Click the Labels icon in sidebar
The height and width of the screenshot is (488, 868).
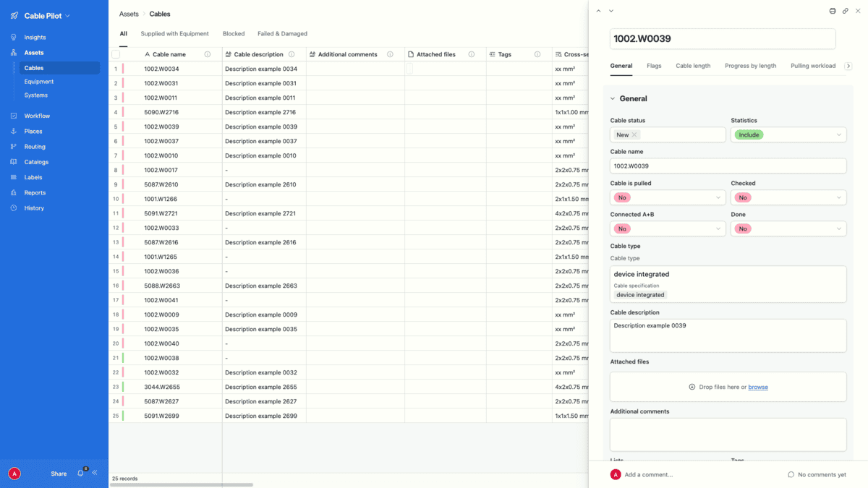click(14, 177)
